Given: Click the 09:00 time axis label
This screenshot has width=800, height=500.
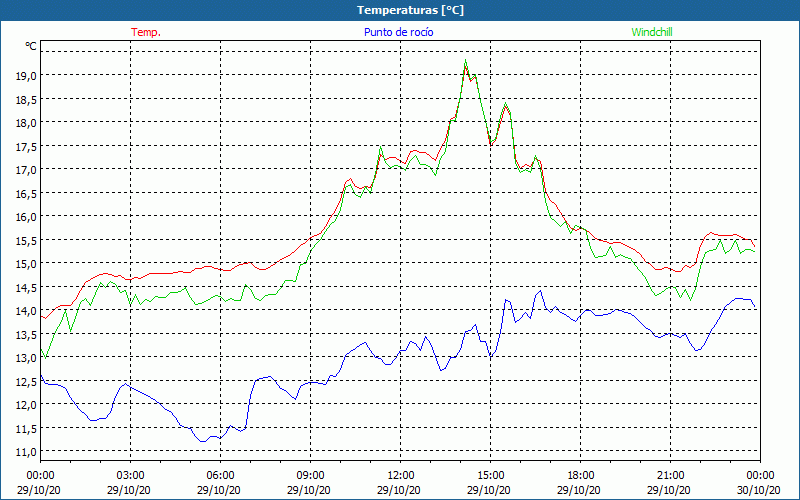Looking at the screenshot, I should pyautogui.click(x=310, y=475).
